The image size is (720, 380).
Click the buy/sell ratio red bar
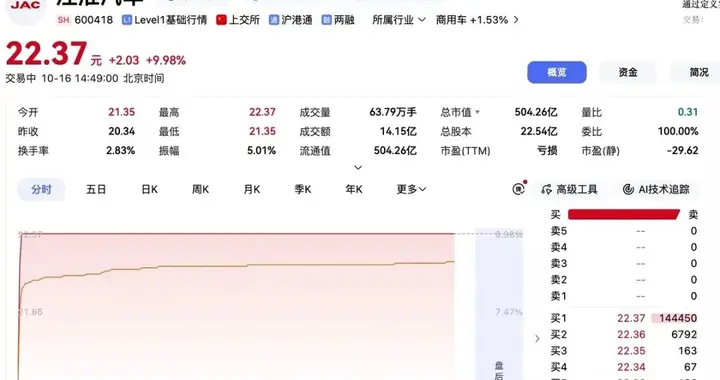tap(624, 214)
